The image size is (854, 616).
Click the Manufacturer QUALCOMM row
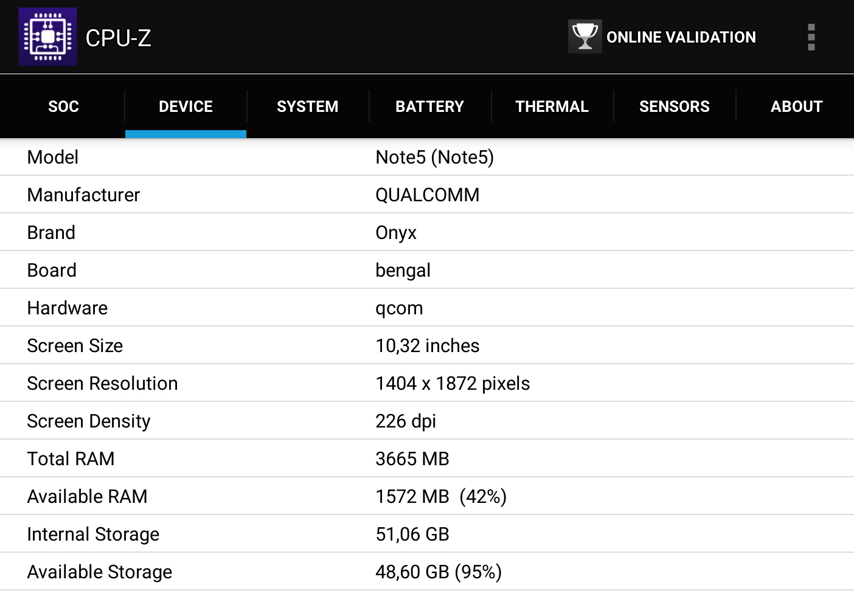[427, 195]
